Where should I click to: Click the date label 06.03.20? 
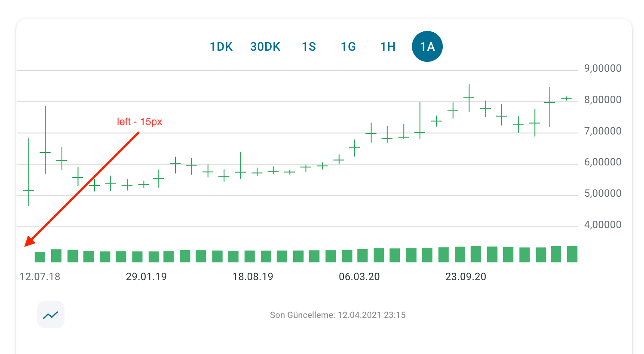[x=360, y=277]
